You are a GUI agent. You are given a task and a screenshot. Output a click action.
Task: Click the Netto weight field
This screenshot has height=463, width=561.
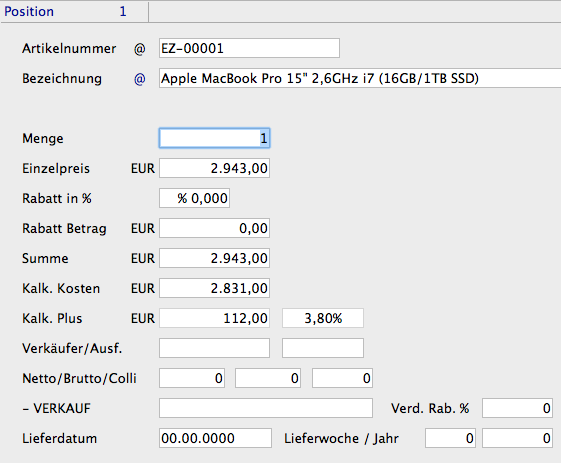coord(192,378)
